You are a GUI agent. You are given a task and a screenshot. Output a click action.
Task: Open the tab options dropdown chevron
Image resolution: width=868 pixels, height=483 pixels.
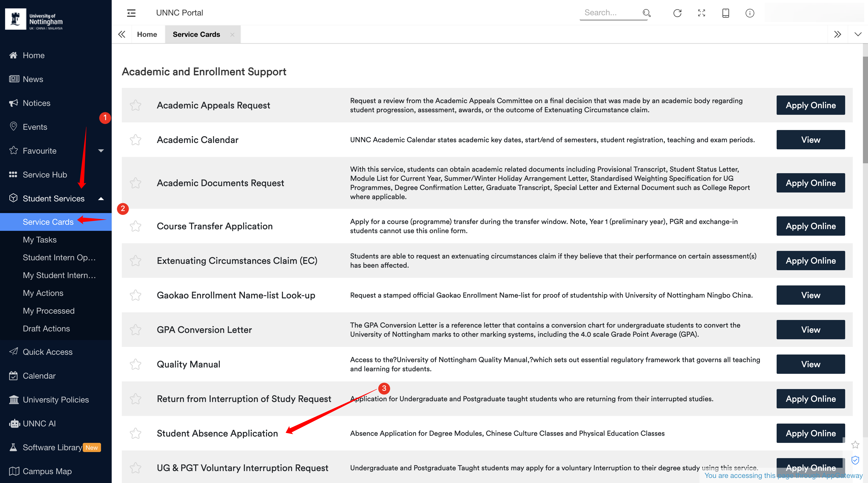(858, 34)
